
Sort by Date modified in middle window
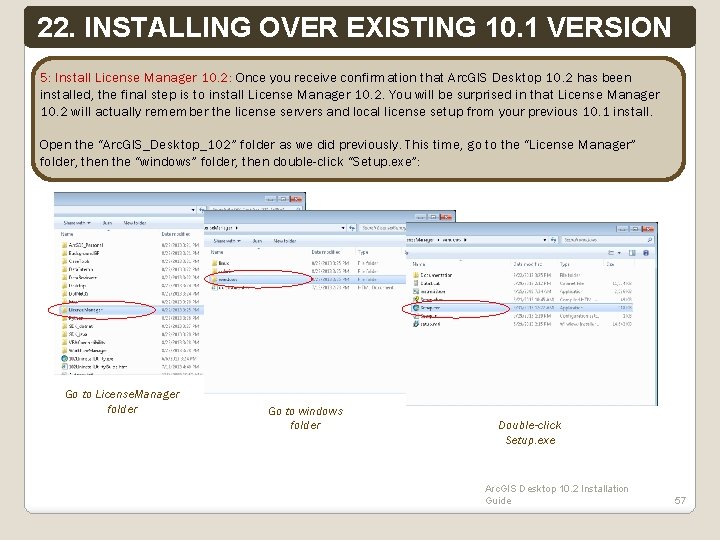(x=326, y=252)
